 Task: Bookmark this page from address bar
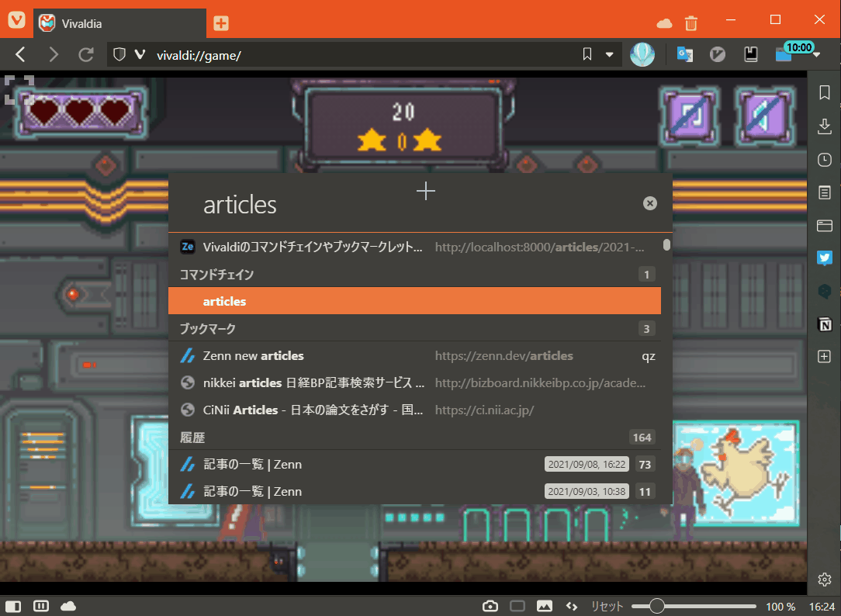coord(587,54)
